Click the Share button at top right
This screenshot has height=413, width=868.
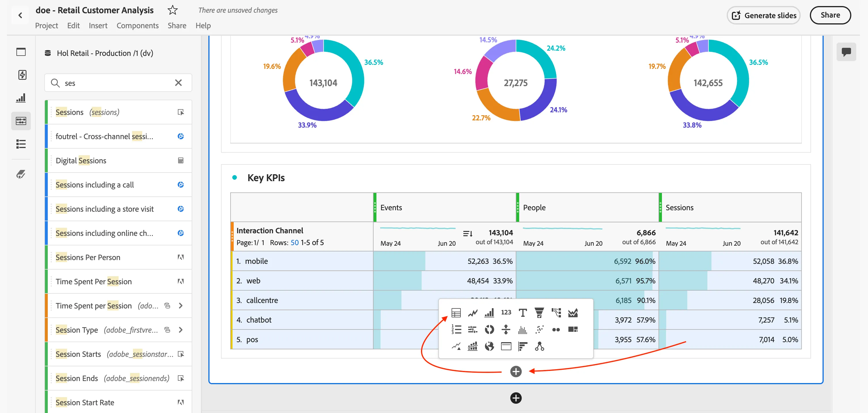pos(830,15)
